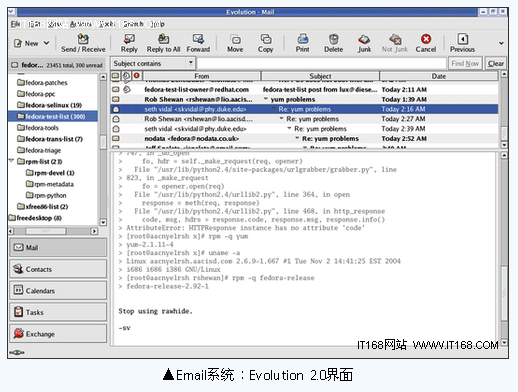Sort messages by the Subject column
The height and width of the screenshot is (392, 518).
[x=320, y=76]
